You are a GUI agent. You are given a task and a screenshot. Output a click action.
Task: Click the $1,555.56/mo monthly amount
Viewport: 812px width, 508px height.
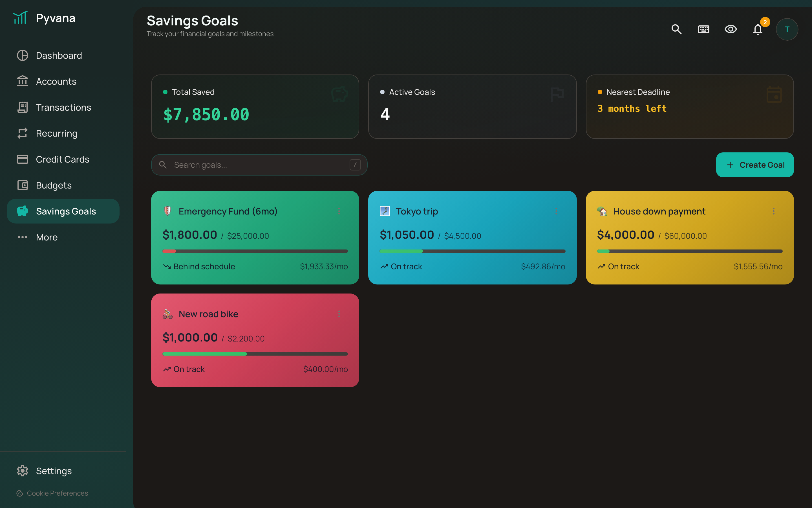(x=758, y=266)
